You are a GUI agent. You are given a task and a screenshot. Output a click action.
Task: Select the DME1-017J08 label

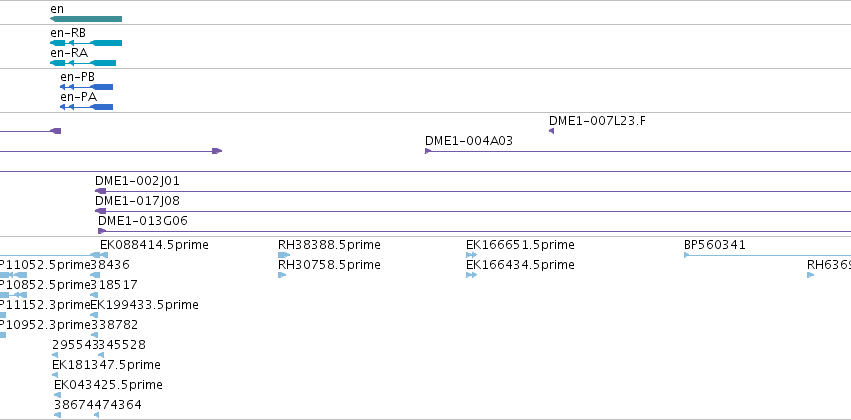(137, 201)
